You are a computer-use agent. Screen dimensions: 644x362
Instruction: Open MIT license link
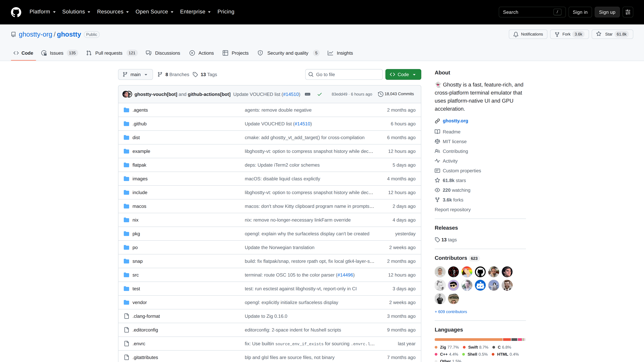(x=450, y=141)
